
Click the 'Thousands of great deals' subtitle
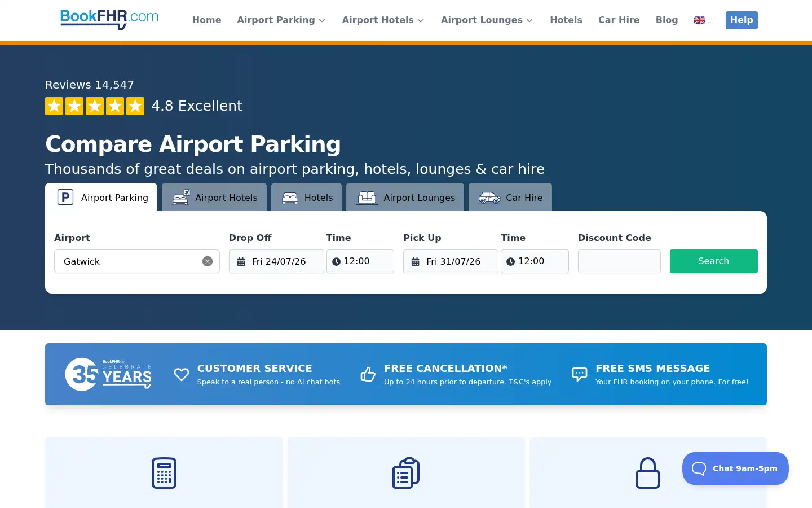[x=295, y=169]
